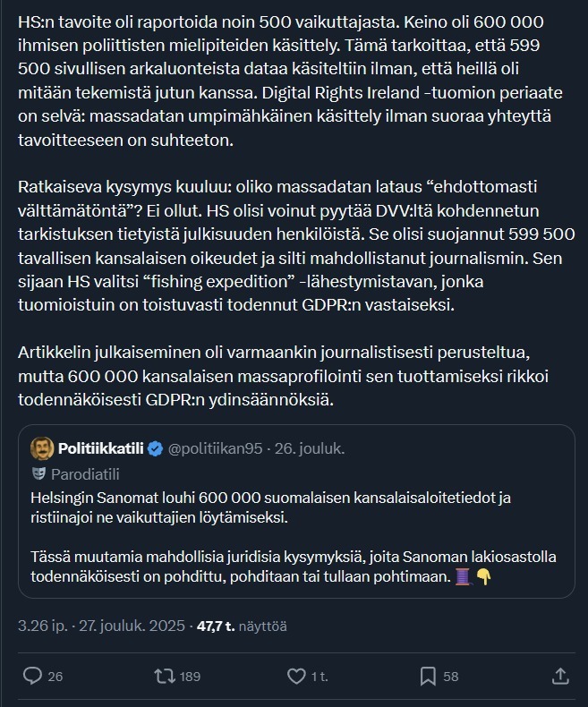This screenshot has width=588, height=707.
Task: Like the post with the heart icon
Action: tap(296, 676)
